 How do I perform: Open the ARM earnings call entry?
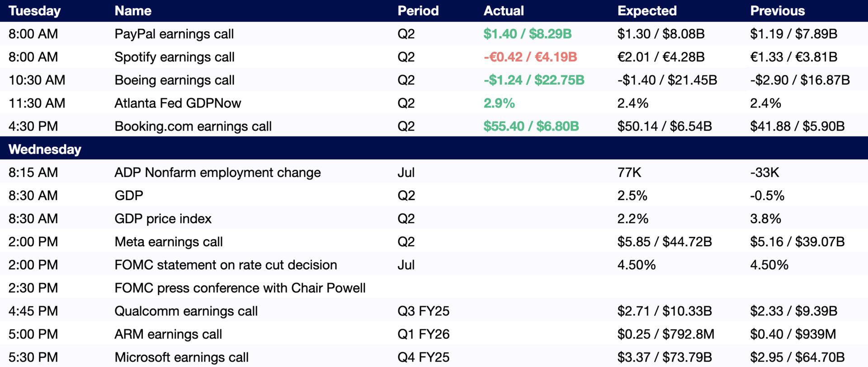[168, 334]
